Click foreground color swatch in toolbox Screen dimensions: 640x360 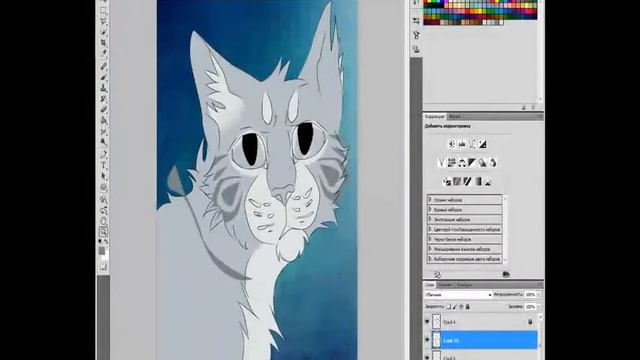(102, 251)
